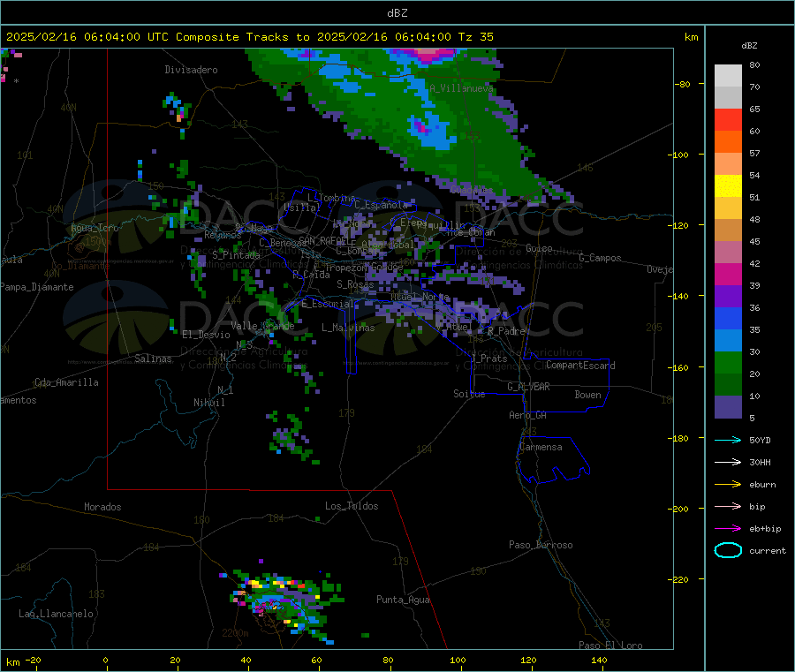Click the G_Campos map label
This screenshot has width=795, height=672.
point(600,258)
